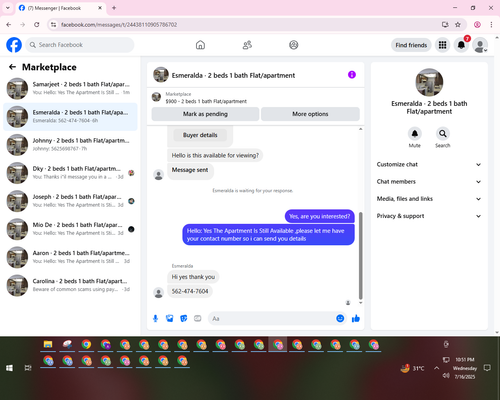The width and height of the screenshot is (500, 400).
Task: View site information icon in address bar
Action: pos(53,25)
